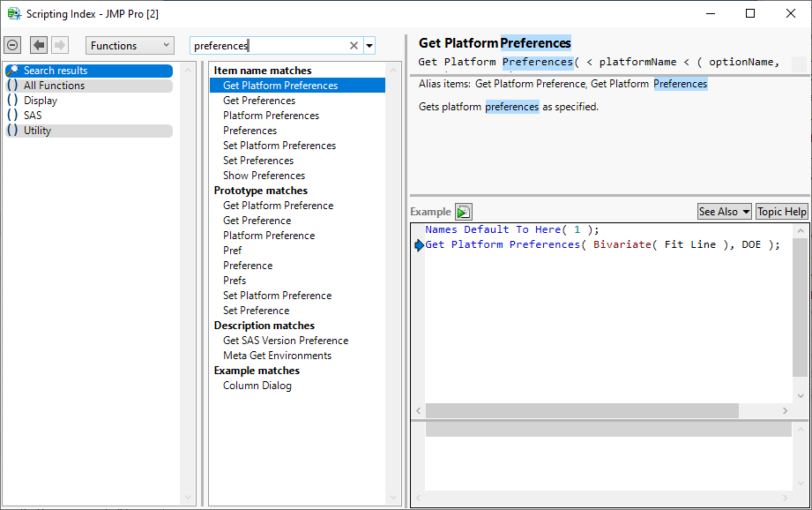The image size is (812, 510).
Task: Select Set Platform Preferences item
Action: tap(279, 145)
